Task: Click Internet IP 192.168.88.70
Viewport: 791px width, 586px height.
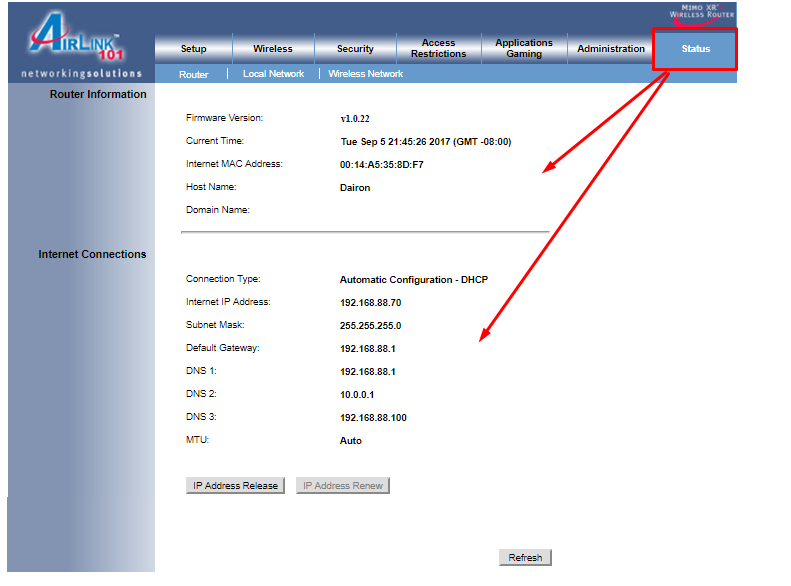Action: [370, 303]
